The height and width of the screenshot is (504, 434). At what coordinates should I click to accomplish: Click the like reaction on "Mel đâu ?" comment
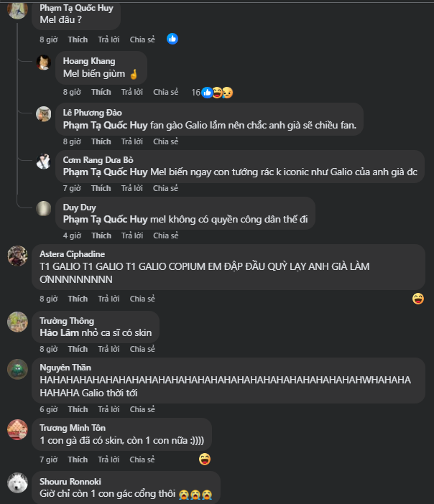click(172, 39)
